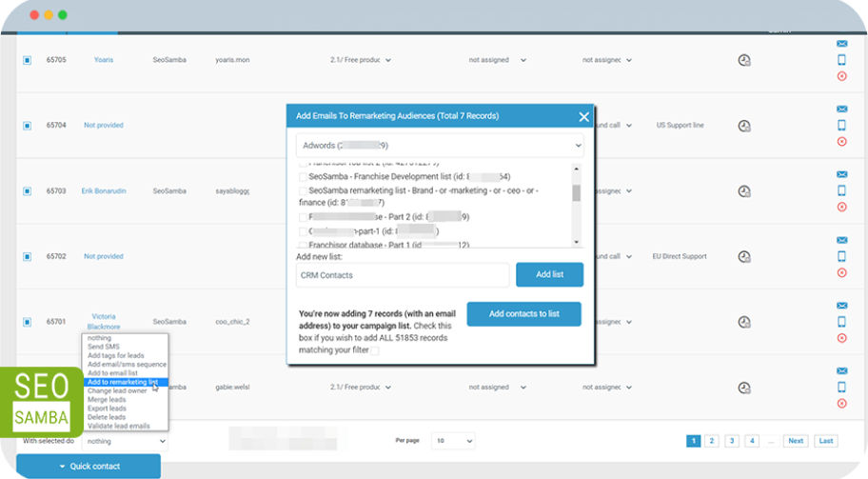Send email to the gabie.wels lead
This screenshot has height=479, width=868.
(x=841, y=371)
